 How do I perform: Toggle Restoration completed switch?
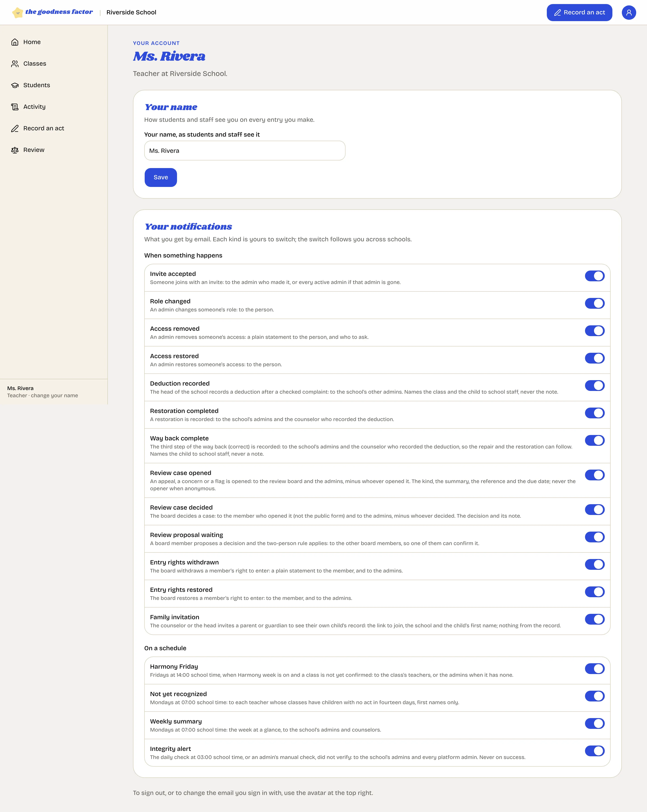pos(594,413)
